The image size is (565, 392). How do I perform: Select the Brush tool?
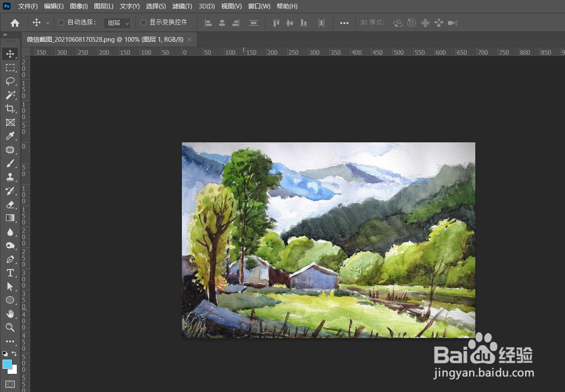click(x=10, y=163)
